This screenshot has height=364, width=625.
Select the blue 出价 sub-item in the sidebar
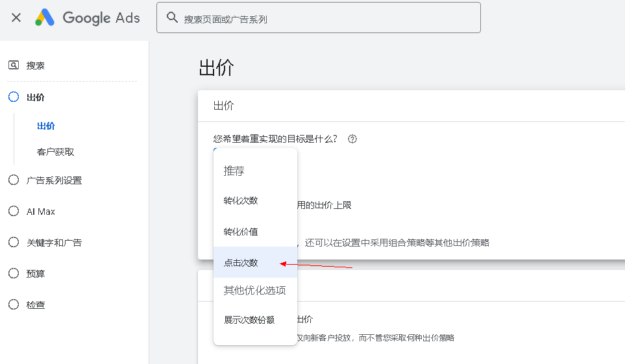tap(46, 126)
